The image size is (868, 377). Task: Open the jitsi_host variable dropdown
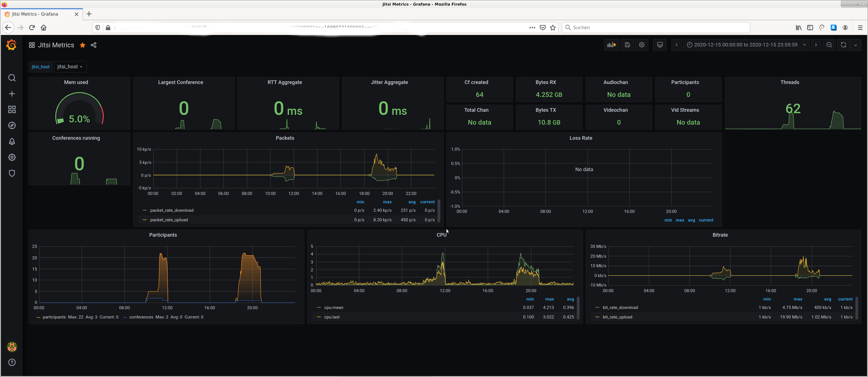[x=70, y=67]
